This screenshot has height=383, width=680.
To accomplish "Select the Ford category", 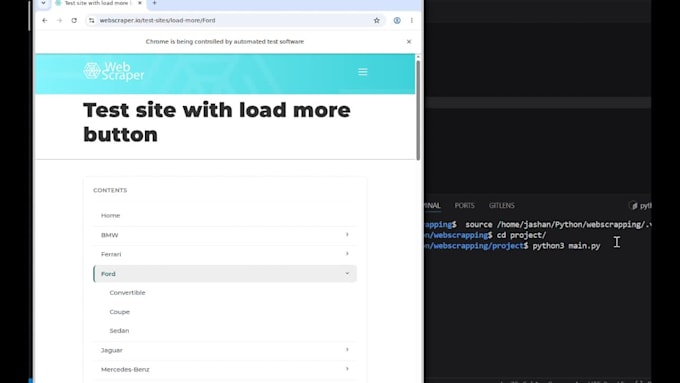I will point(225,274).
